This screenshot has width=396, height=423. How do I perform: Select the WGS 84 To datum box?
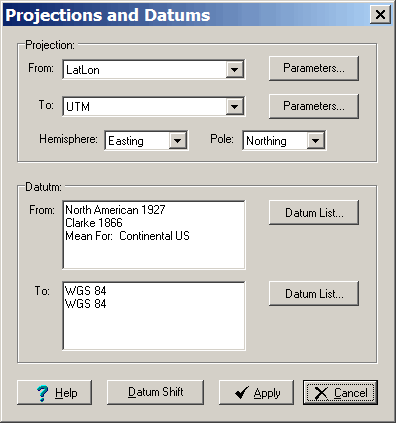154,316
